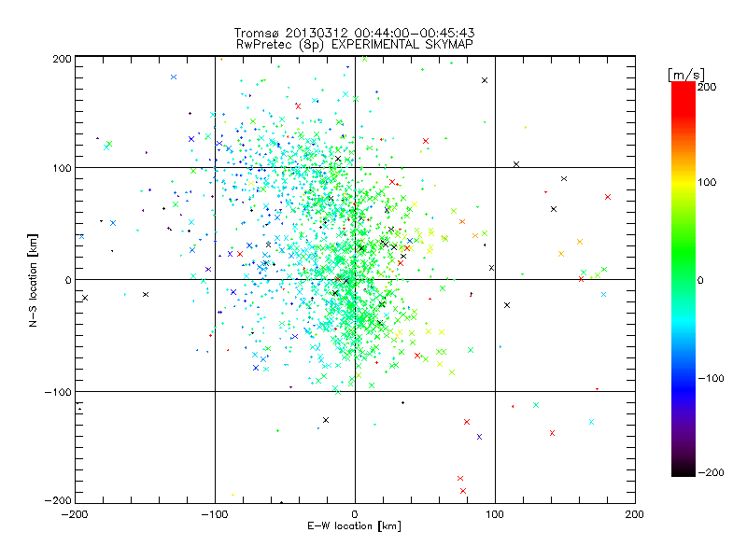Viewport: 747px width, 560px height.
Task: Click the 'N-S location [km]' y-axis label
Action: (33, 280)
